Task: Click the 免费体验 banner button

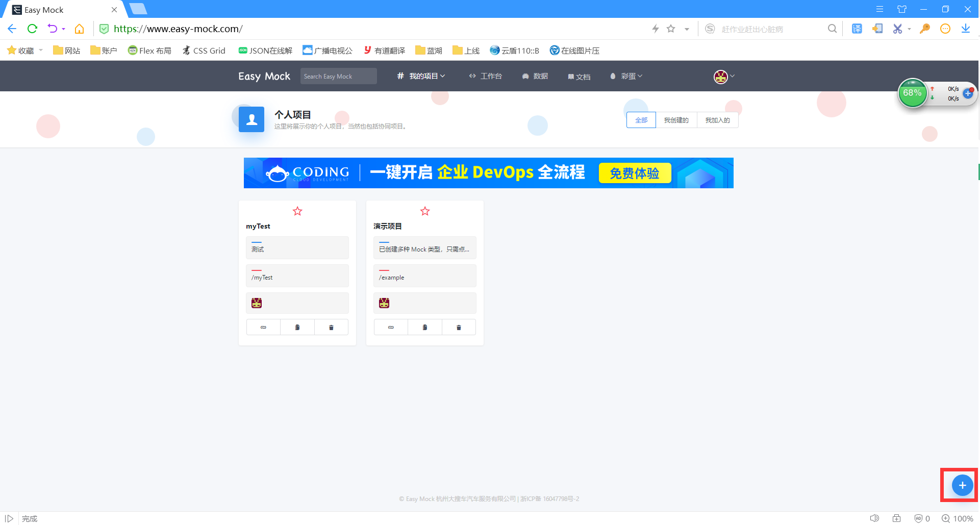Action: coord(635,173)
